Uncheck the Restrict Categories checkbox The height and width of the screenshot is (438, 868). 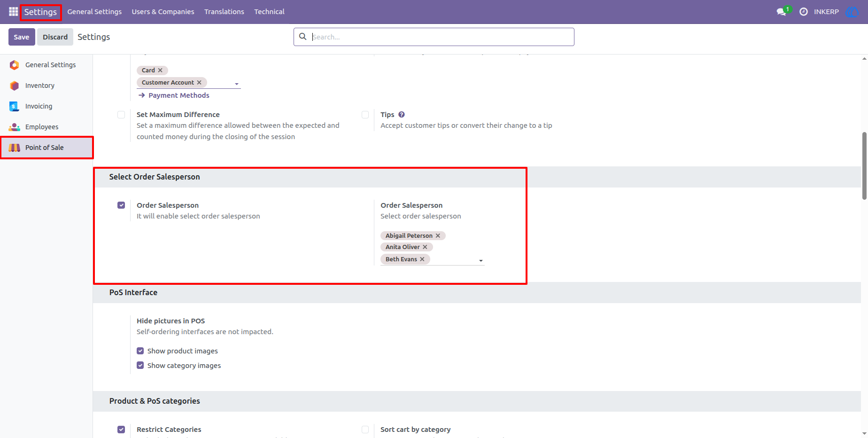point(121,430)
